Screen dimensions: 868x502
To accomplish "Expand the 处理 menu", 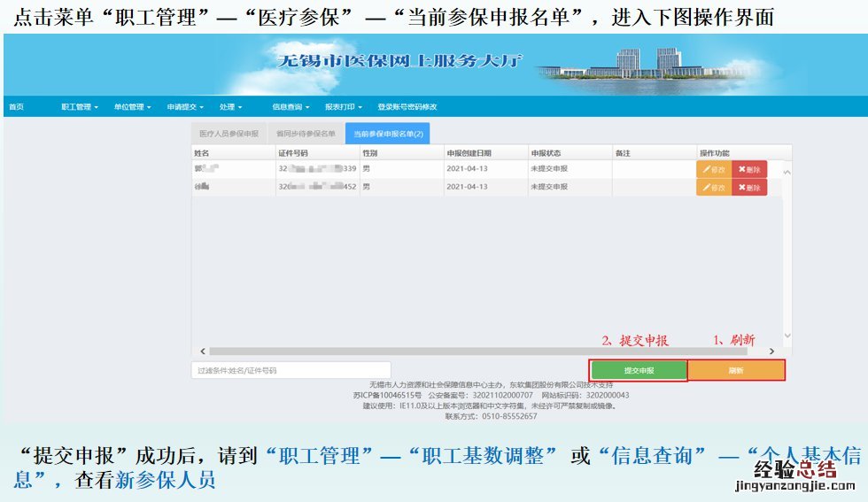I will point(231,107).
